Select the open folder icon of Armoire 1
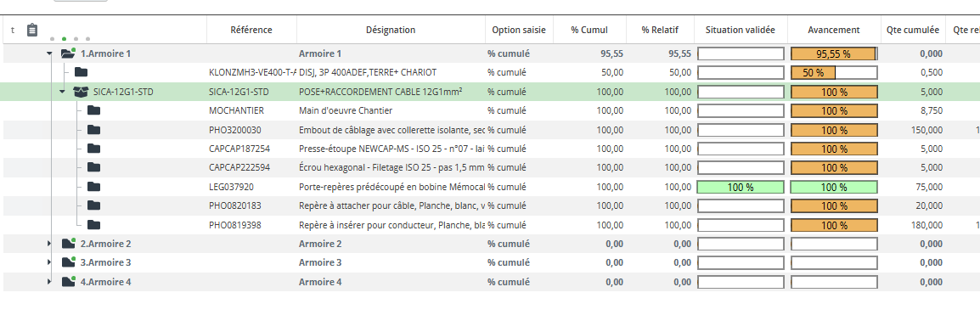Viewport: 980px width, 315px height. [x=68, y=53]
